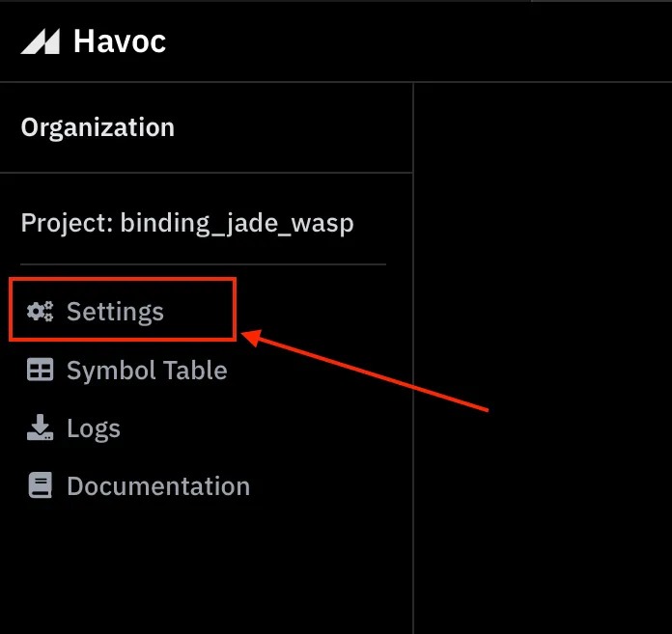Click the vertical divider beside the sidebar
This screenshot has width=672, height=634.
pos(413,358)
